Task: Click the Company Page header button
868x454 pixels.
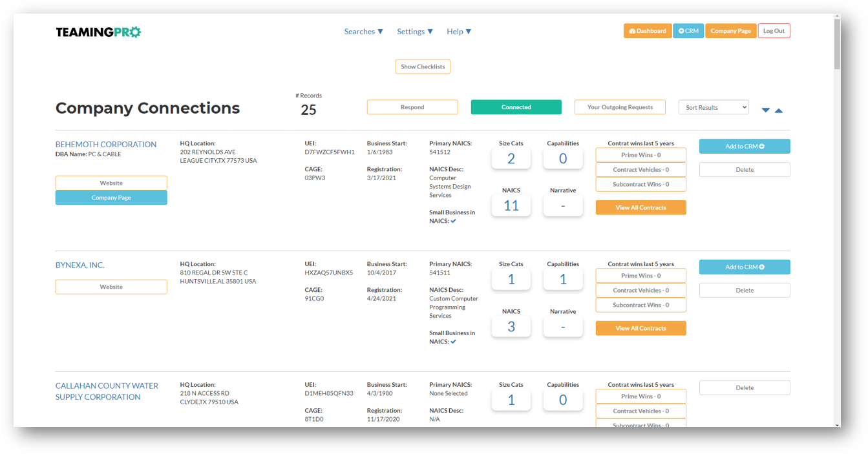Action: (731, 31)
